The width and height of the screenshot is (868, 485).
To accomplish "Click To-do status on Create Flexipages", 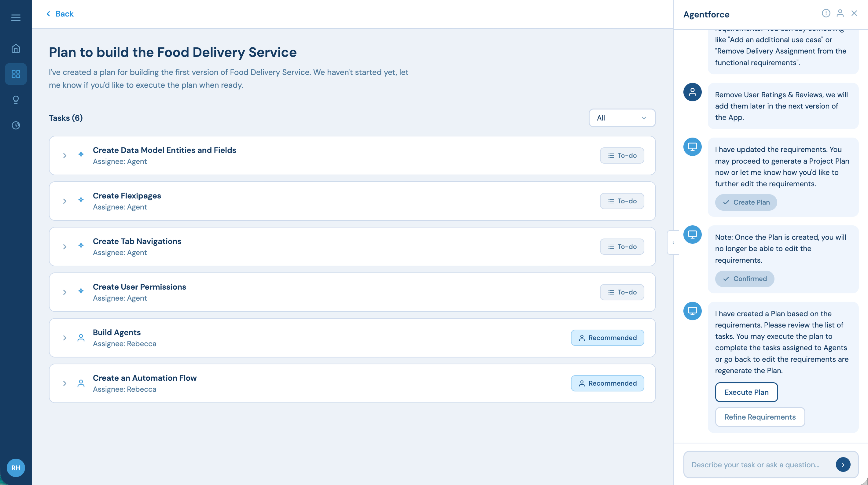I will pos(622,201).
